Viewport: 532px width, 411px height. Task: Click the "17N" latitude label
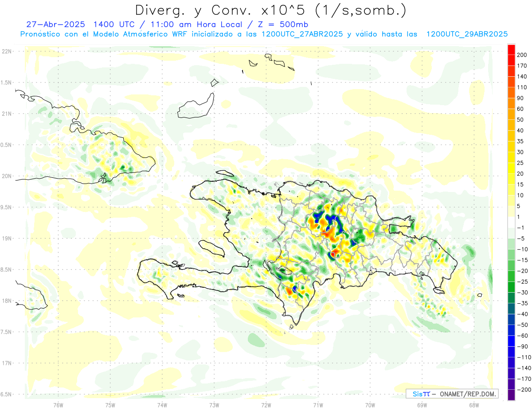7,363
